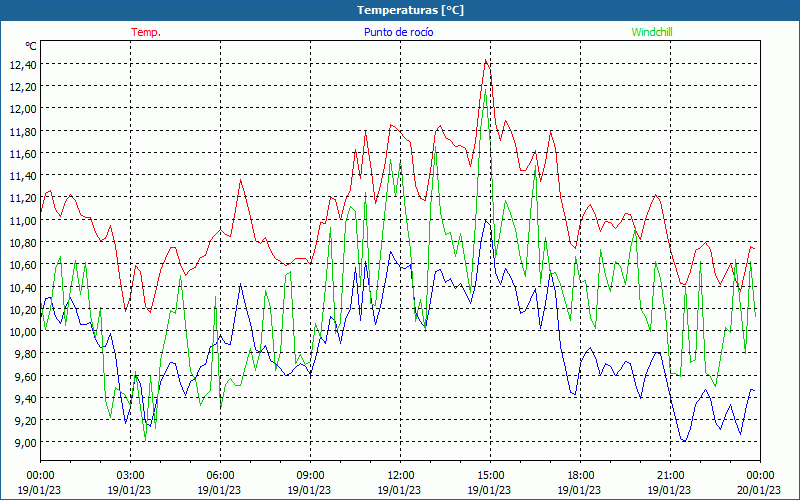Click the 10,20 y-axis value

[23, 310]
